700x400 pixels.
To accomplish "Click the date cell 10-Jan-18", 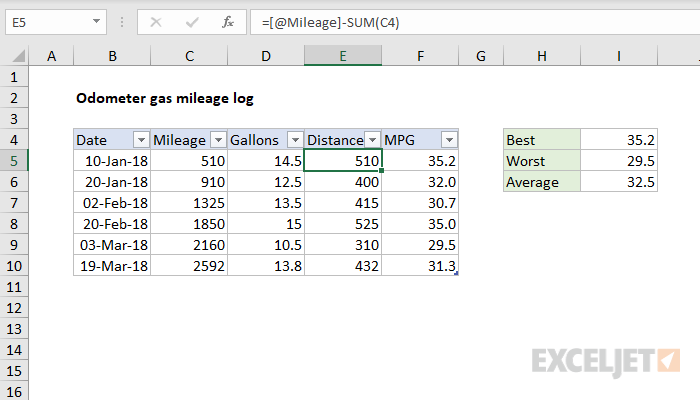I will [x=112, y=161].
